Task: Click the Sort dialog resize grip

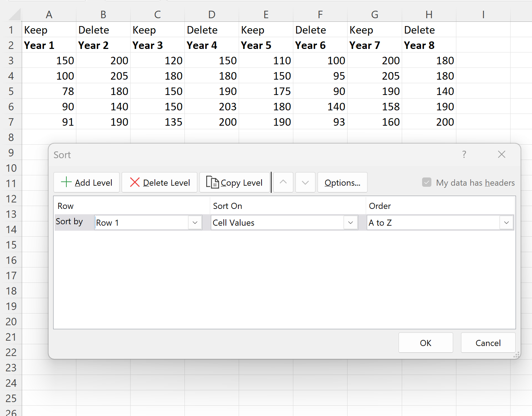Action: (x=516, y=355)
